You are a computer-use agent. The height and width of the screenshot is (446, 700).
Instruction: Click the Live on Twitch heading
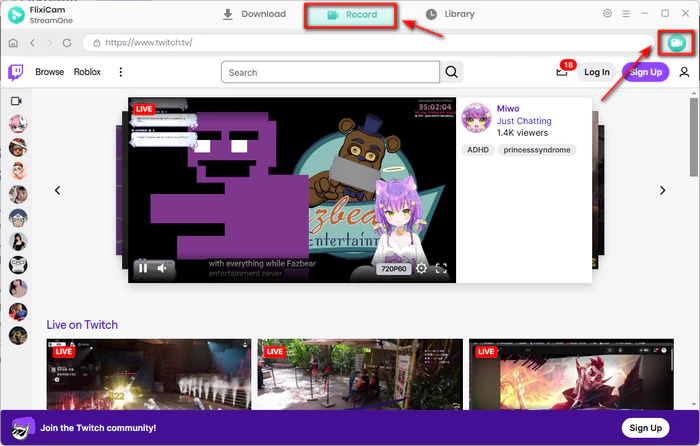(82, 325)
